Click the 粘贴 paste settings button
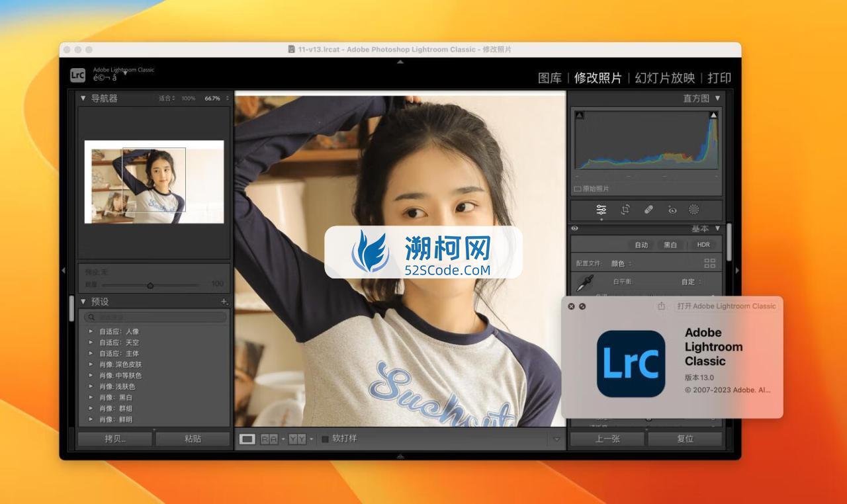The width and height of the screenshot is (847, 504). 193,439
